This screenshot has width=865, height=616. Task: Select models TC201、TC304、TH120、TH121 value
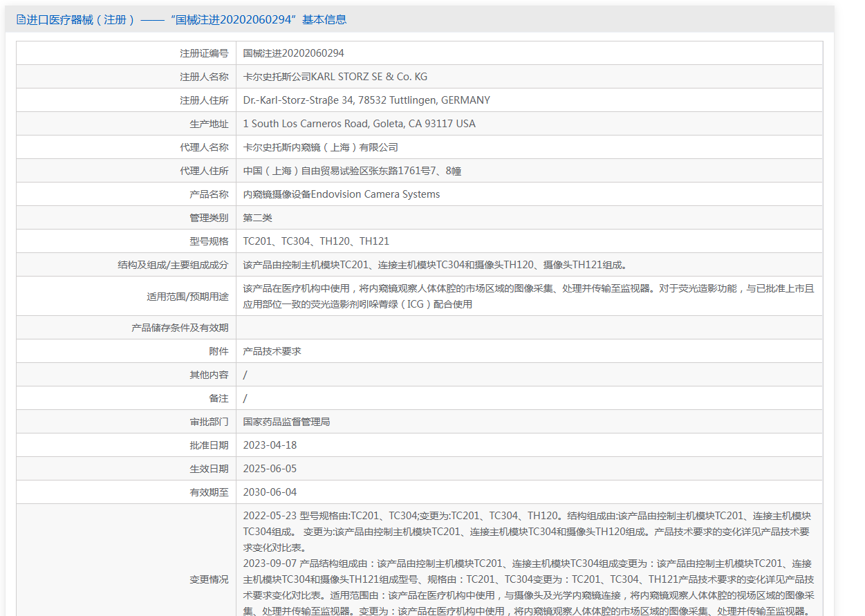tap(316, 241)
